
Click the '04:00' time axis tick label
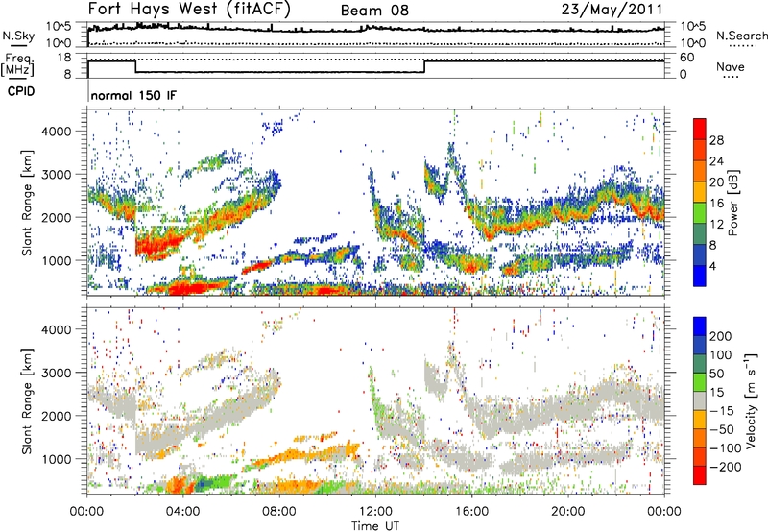point(183,512)
